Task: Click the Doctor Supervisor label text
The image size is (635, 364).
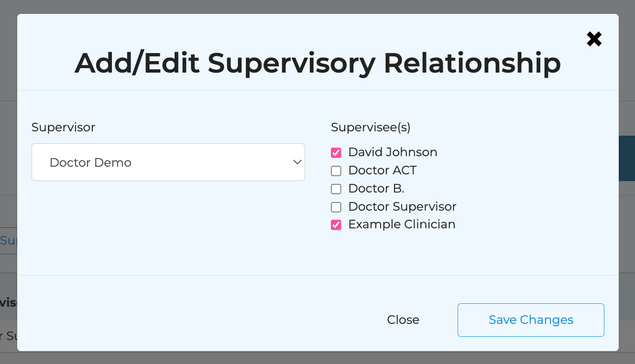Action: coord(402,207)
